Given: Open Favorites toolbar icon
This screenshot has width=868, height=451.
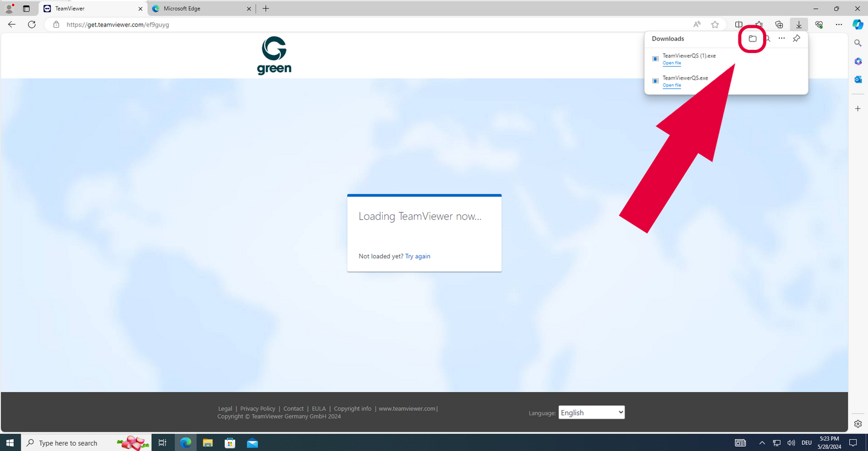Looking at the screenshot, I should tap(759, 25).
